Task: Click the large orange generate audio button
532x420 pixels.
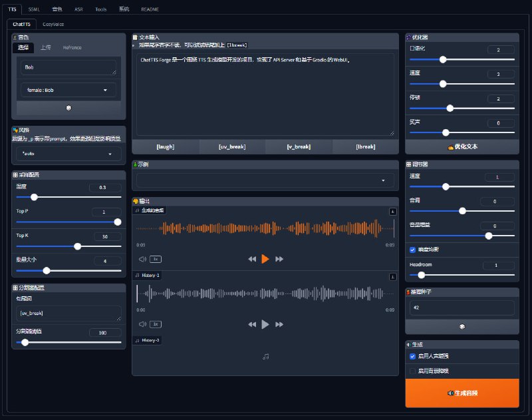Action: point(462,393)
